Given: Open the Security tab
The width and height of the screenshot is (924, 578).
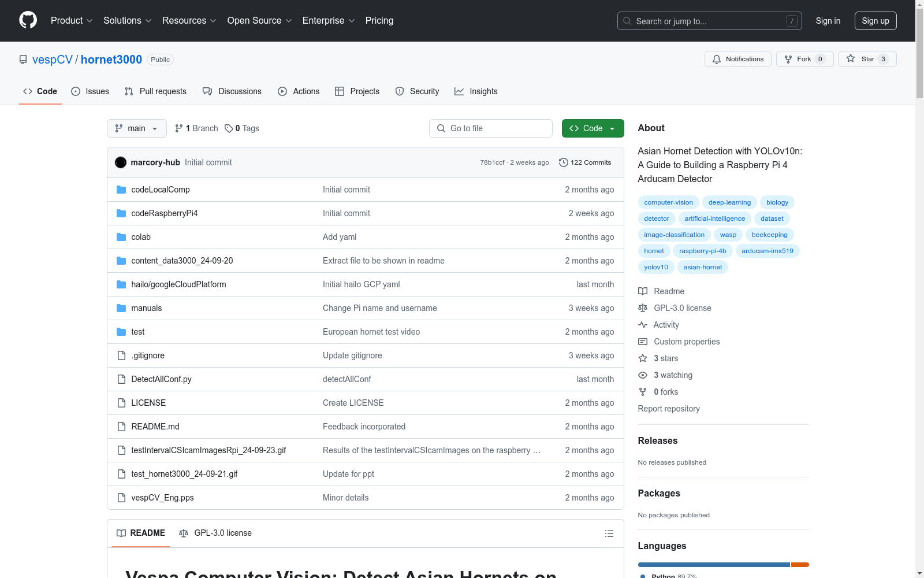Looking at the screenshot, I should 418,91.
